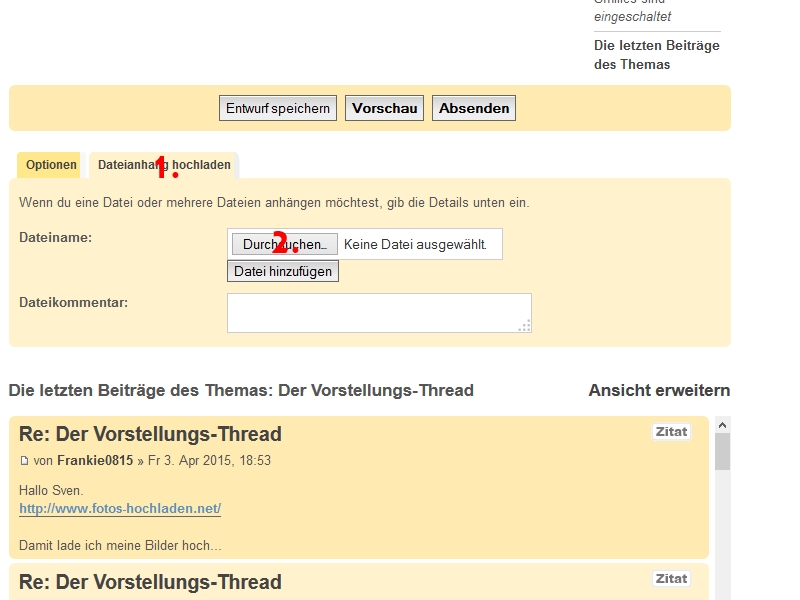800x600 pixels.
Task: Click the Keine Datei ausgewählt file field
Action: coord(415,244)
